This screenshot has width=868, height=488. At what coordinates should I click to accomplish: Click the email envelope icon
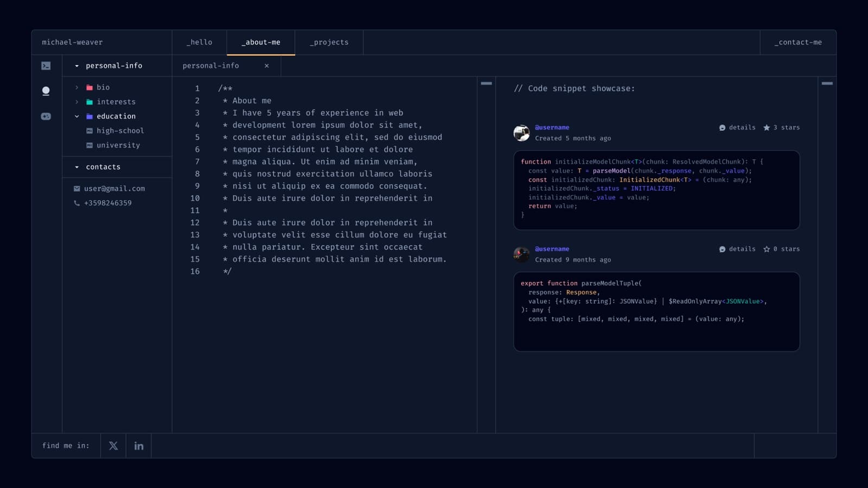76,189
